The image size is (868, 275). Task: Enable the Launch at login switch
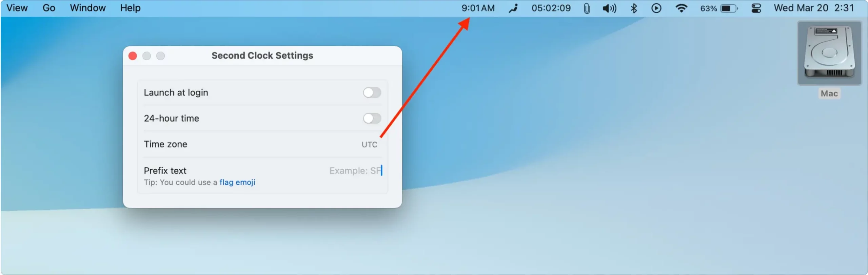click(372, 92)
